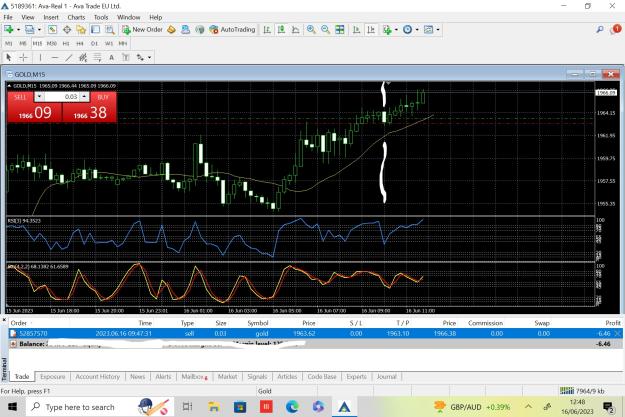Toggle the AutoTrading button
Screen dimensions: 625x417
tap(232, 30)
